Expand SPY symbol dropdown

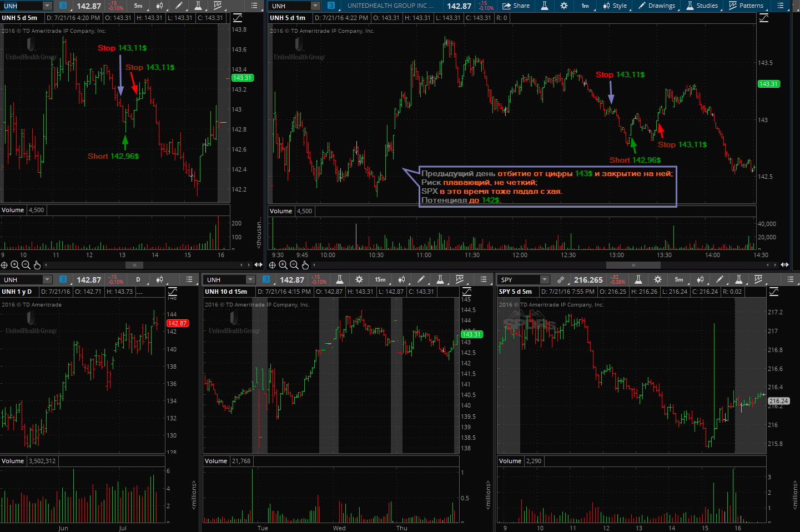click(x=545, y=279)
